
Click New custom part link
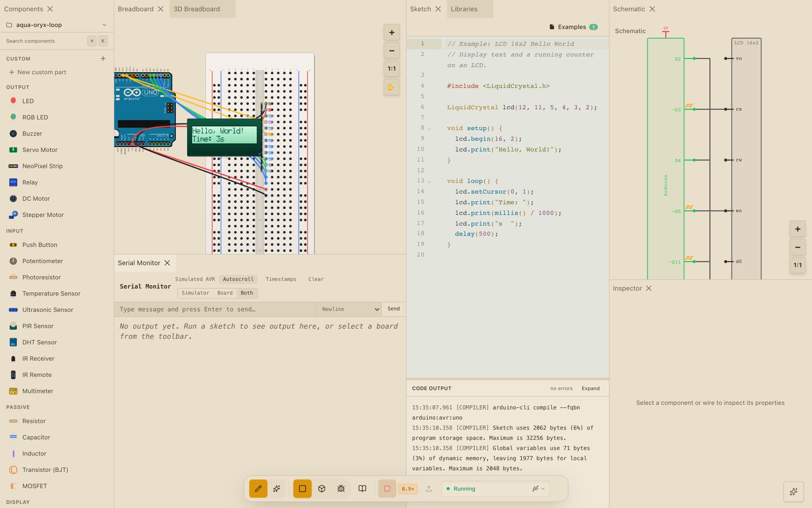click(x=38, y=72)
